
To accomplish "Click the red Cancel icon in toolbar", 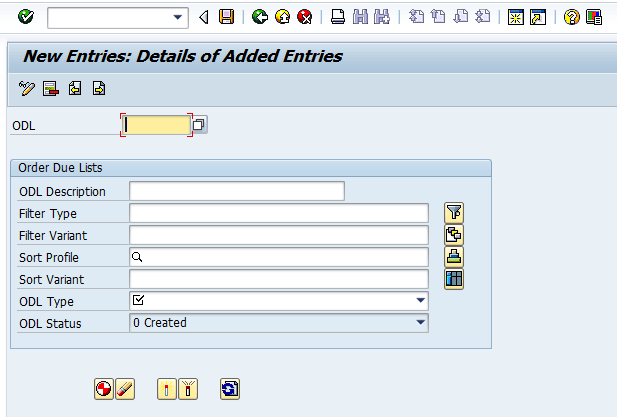I will point(304,17).
